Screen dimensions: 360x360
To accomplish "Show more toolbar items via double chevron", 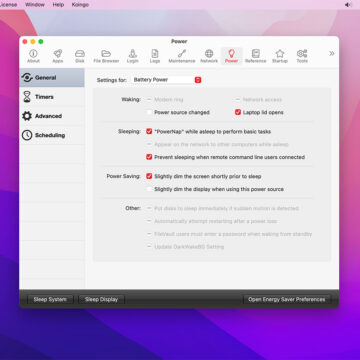I will [x=332, y=54].
